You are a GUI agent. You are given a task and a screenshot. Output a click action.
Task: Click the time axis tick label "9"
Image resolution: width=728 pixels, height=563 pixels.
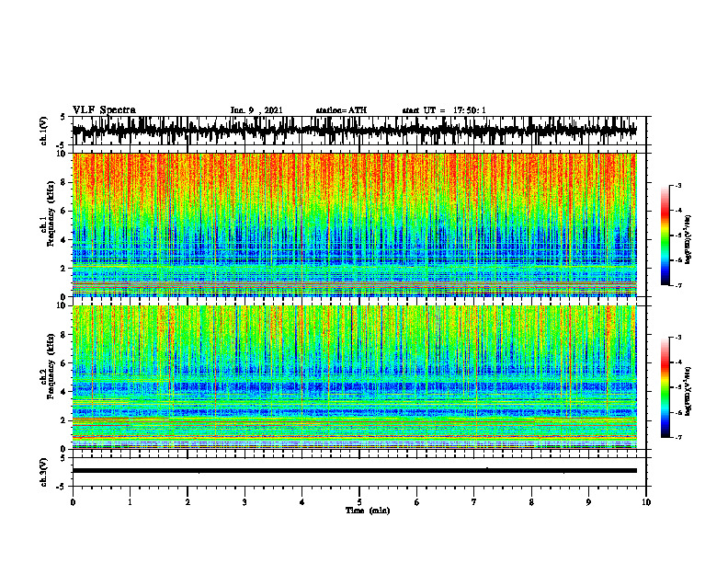tap(588, 502)
